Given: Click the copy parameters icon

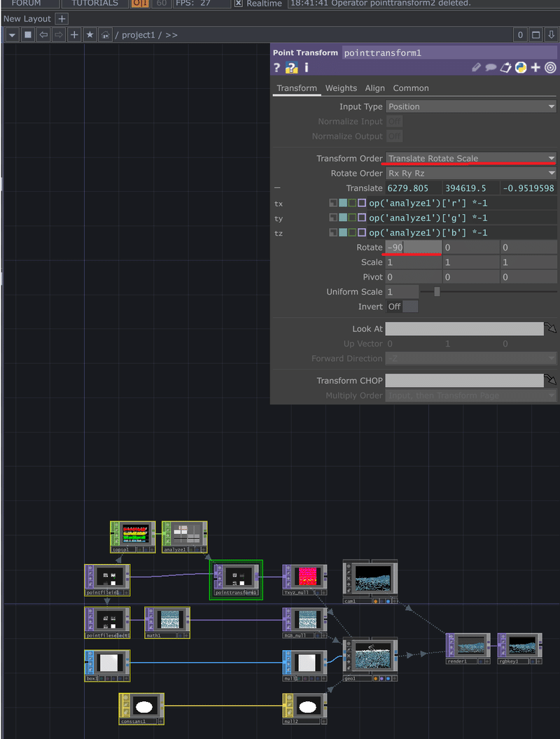Looking at the screenshot, I should (x=506, y=68).
